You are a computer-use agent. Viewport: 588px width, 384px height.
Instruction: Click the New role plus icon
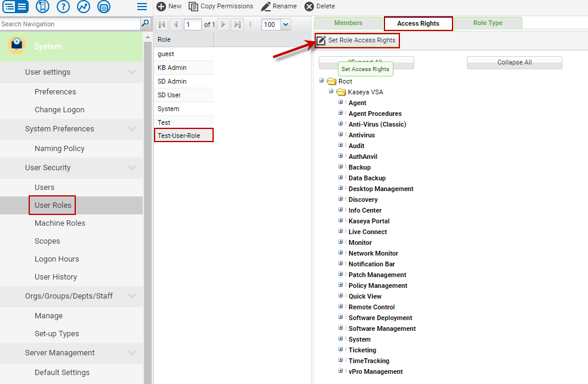(161, 7)
